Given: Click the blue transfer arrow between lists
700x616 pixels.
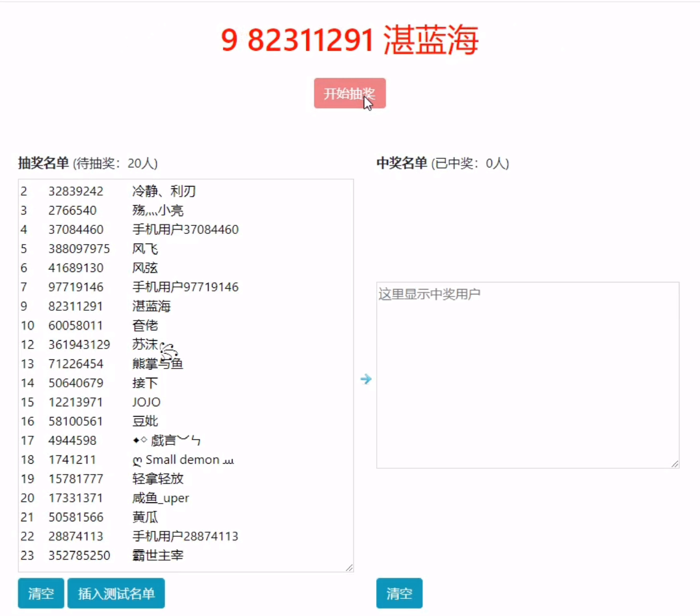Looking at the screenshot, I should point(365,378).
